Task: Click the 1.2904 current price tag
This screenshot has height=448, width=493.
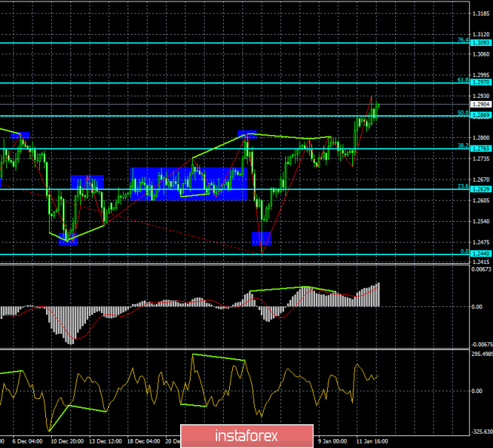Action: pyautogui.click(x=480, y=105)
